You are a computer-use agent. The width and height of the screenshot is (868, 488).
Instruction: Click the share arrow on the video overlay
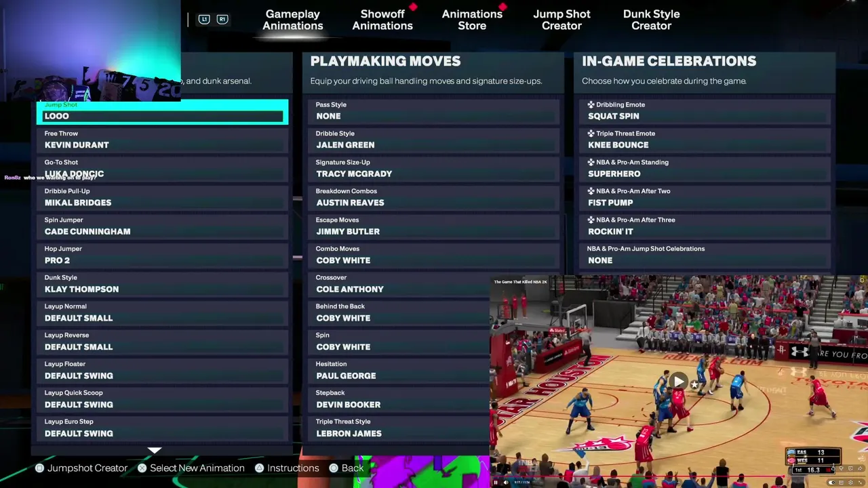click(860, 468)
